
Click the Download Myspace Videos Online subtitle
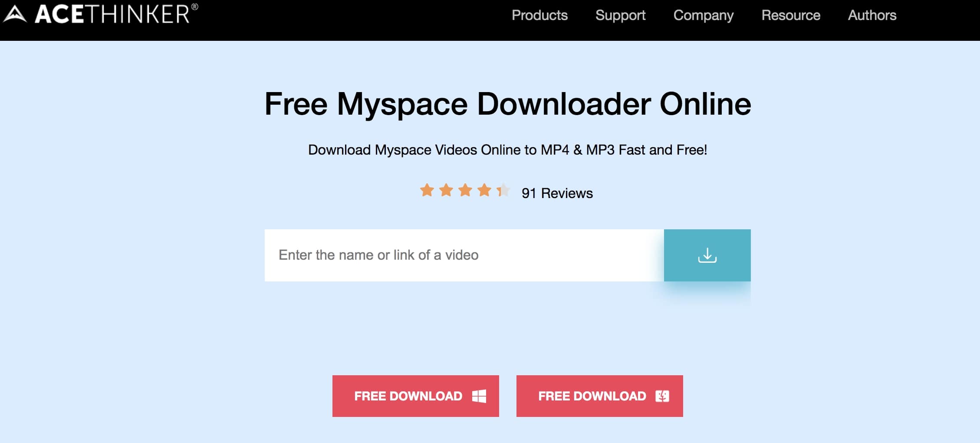(508, 150)
